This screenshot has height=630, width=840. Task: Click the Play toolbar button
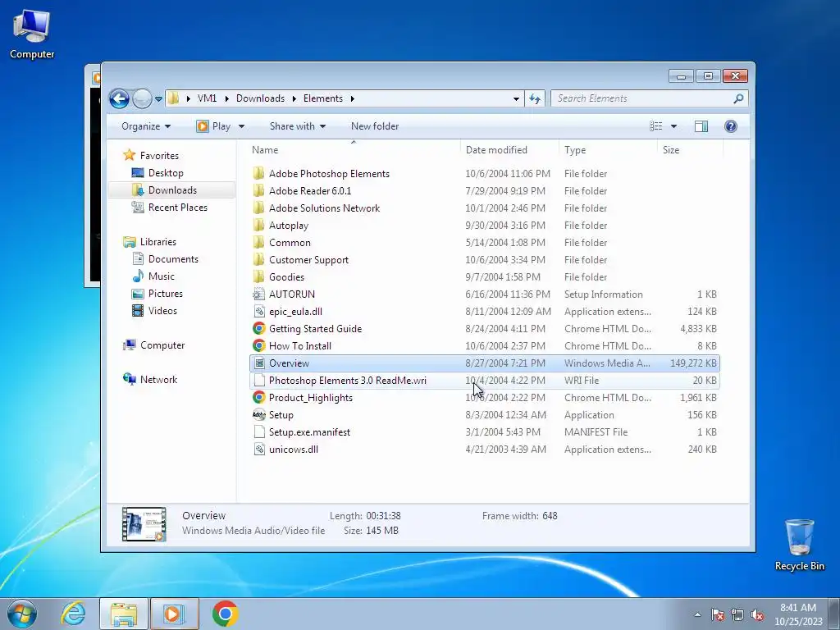(214, 126)
